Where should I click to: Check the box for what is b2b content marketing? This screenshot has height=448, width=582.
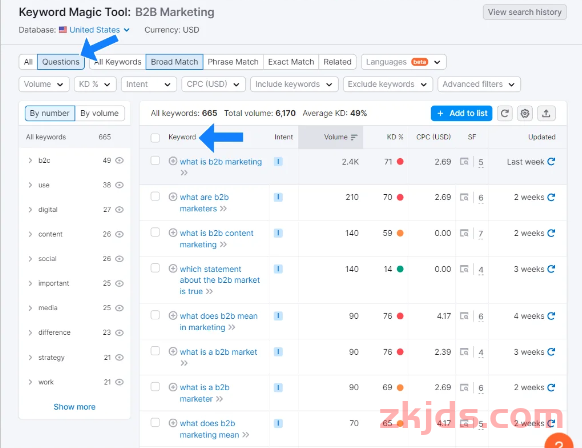tap(155, 232)
